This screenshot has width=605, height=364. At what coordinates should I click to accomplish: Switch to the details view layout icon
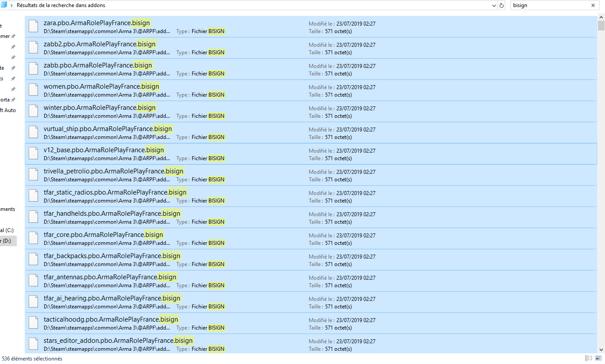click(589, 358)
